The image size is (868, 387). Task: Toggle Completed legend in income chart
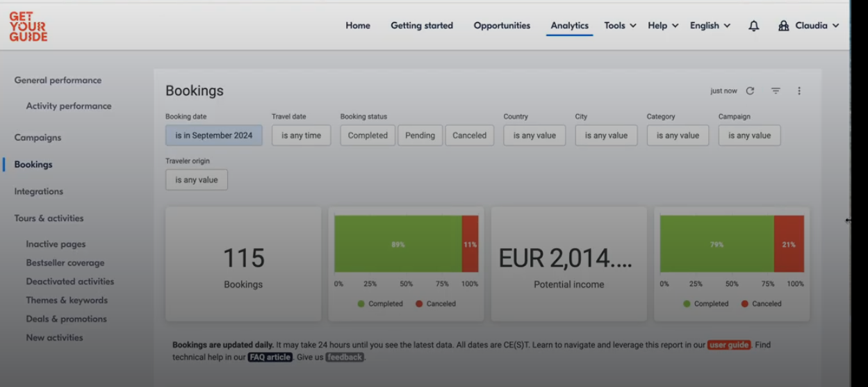click(706, 304)
